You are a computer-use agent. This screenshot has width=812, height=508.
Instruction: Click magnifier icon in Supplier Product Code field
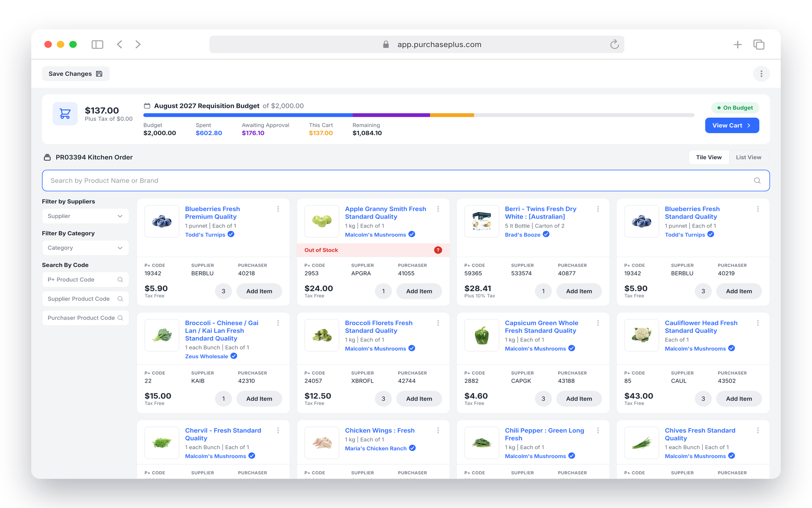click(x=120, y=299)
